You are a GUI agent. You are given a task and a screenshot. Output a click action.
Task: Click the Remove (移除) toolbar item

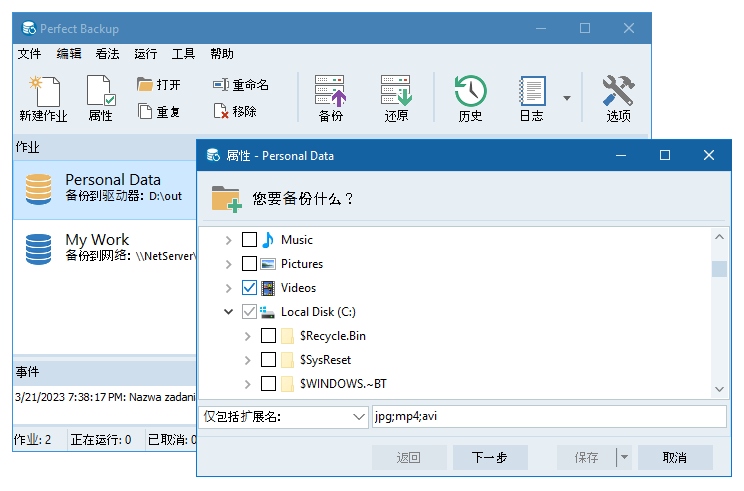click(x=235, y=111)
